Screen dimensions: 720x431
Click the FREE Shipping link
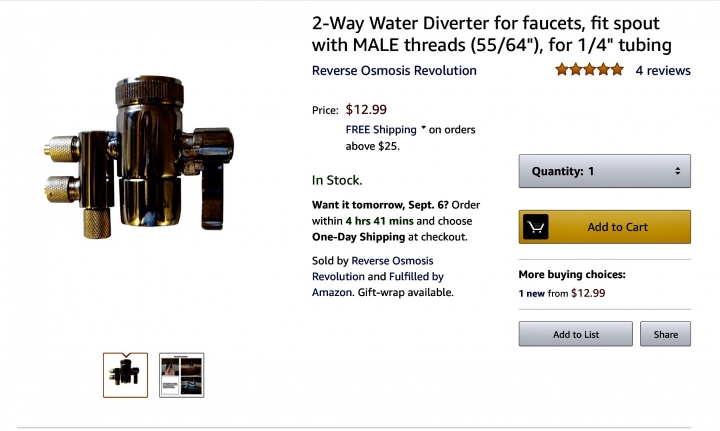click(x=381, y=130)
